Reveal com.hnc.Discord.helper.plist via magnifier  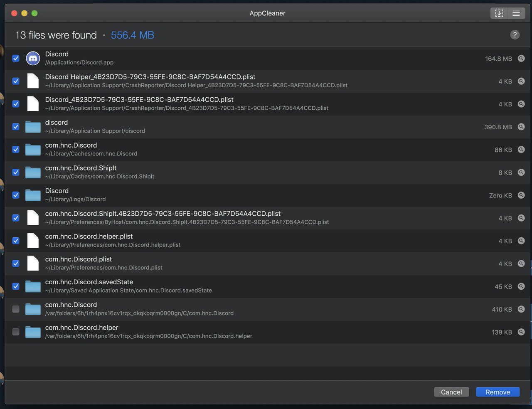pyautogui.click(x=521, y=241)
